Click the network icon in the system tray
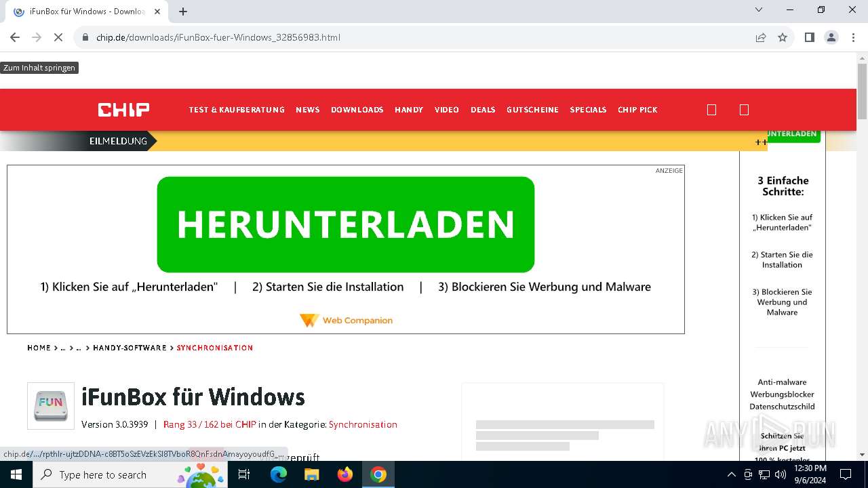The height and width of the screenshot is (488, 868). pos(764,474)
